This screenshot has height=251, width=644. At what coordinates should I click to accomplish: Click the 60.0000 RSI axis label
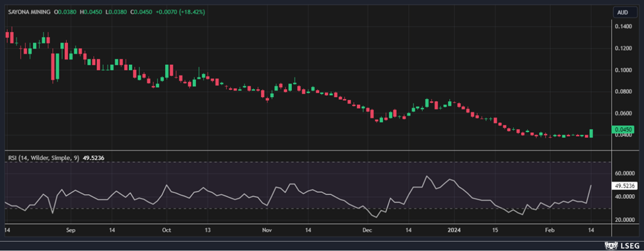(x=624, y=174)
